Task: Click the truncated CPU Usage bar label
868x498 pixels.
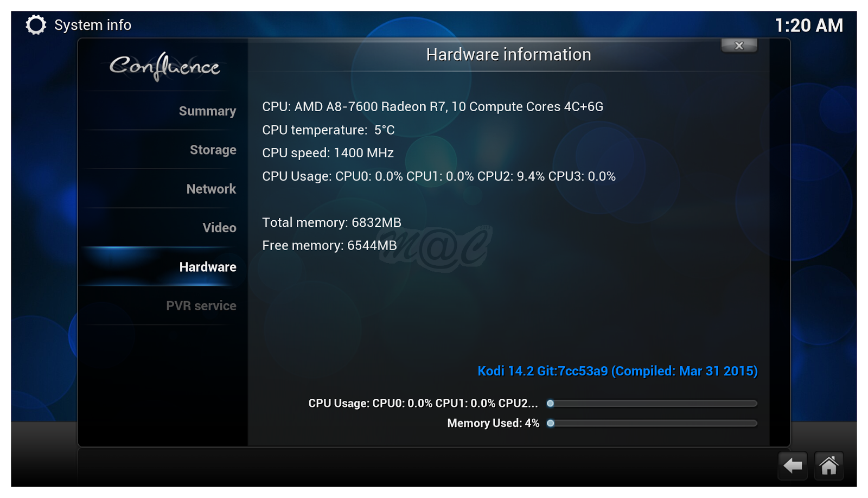Action: point(423,404)
